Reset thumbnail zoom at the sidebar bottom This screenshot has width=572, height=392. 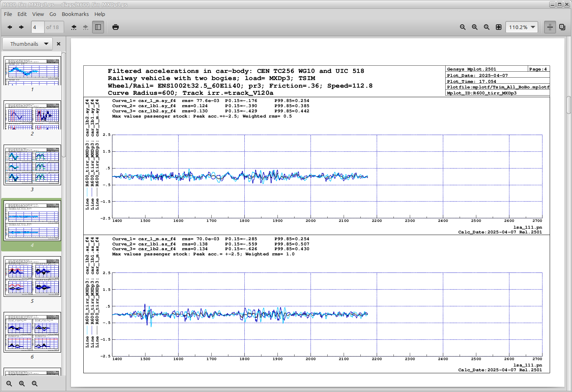tap(35, 384)
